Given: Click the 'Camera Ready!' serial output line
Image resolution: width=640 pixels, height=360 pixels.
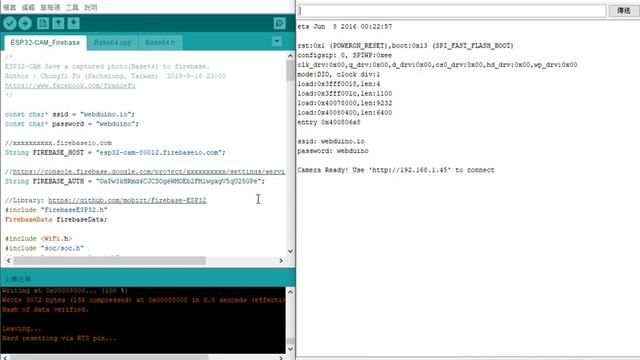Looking at the screenshot, I should click(x=396, y=170).
